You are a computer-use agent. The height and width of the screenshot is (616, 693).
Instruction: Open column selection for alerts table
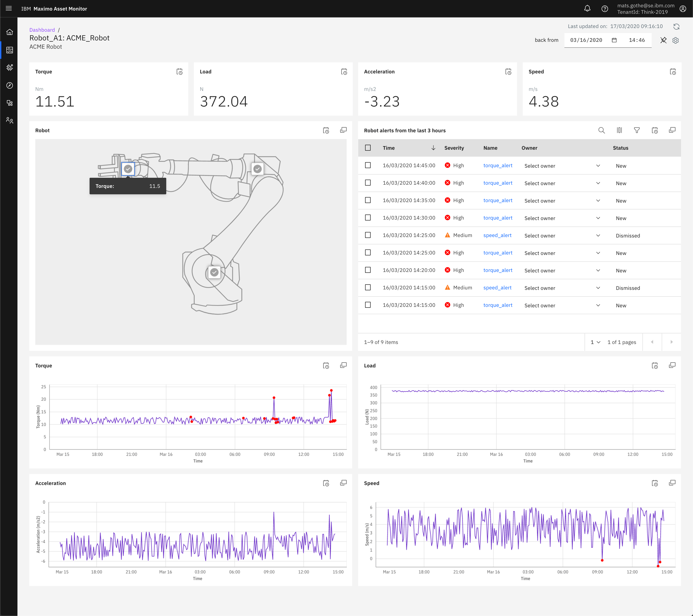pos(619,130)
